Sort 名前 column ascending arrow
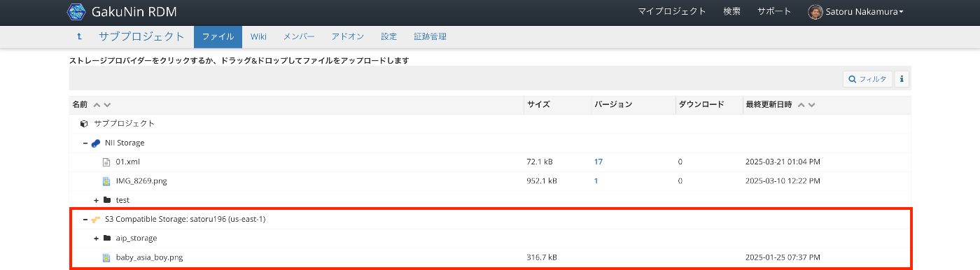Screen dimensions: 980x270 [x=97, y=105]
